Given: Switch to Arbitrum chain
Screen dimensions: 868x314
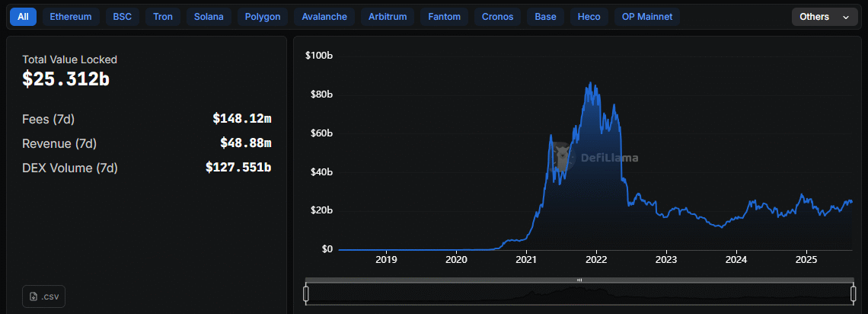Looking at the screenshot, I should point(388,17).
